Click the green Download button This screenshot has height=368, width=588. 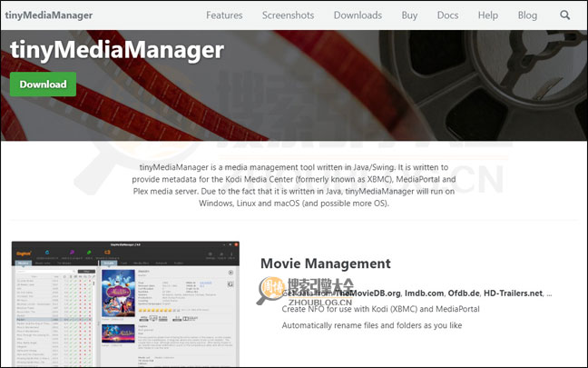[43, 85]
